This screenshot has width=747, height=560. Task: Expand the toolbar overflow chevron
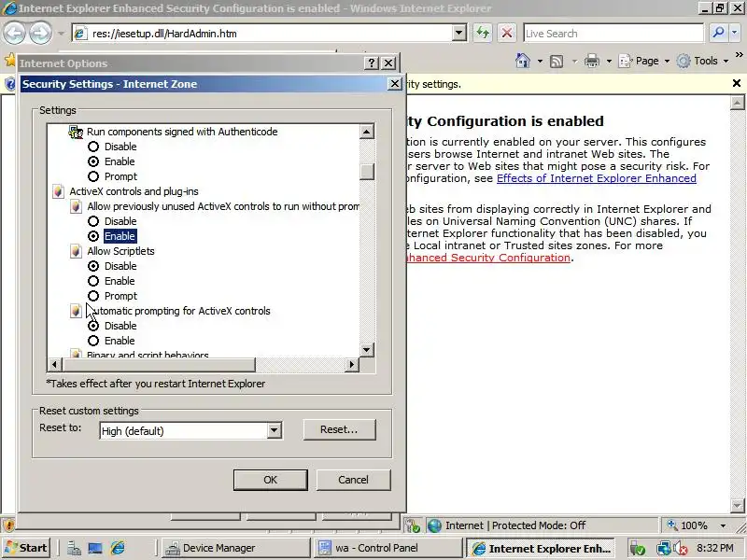click(x=739, y=55)
